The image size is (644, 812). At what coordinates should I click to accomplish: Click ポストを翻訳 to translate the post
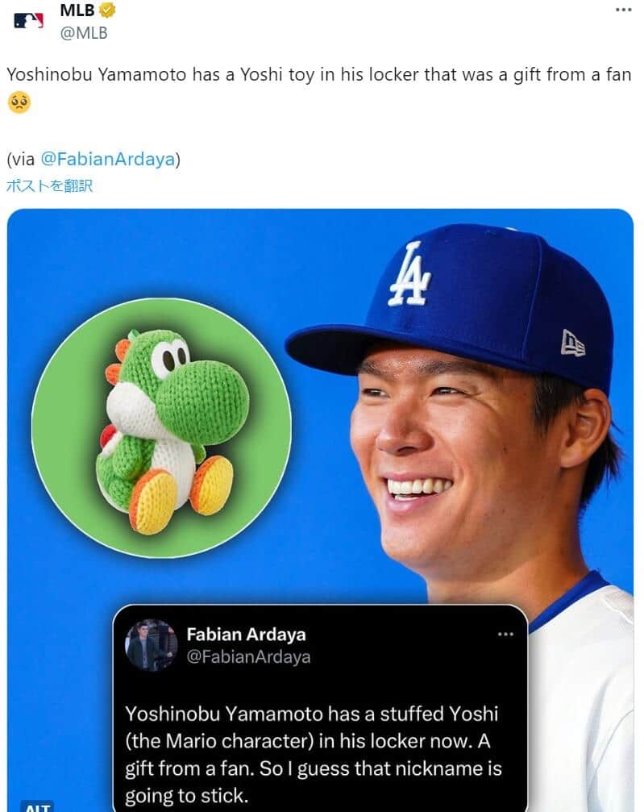[x=50, y=185]
